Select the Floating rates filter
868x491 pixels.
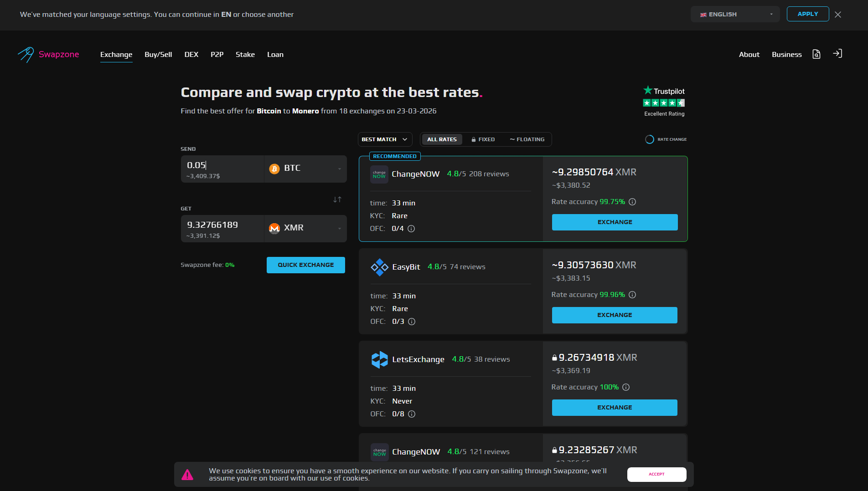tap(527, 139)
